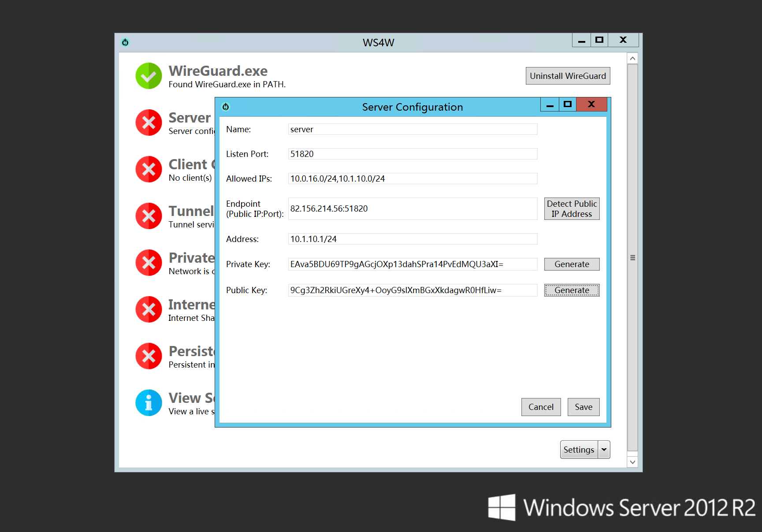Click Detect Public IP Address button

(x=572, y=209)
